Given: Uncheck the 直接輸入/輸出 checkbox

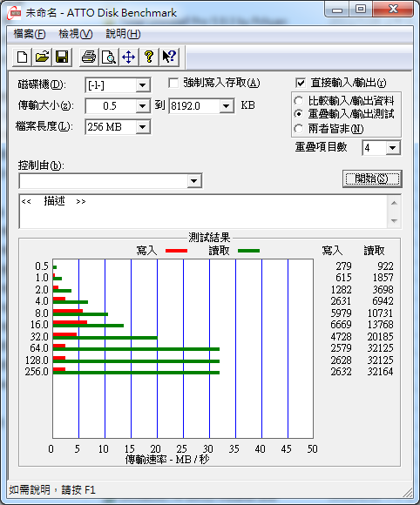Looking at the screenshot, I should coord(301,83).
